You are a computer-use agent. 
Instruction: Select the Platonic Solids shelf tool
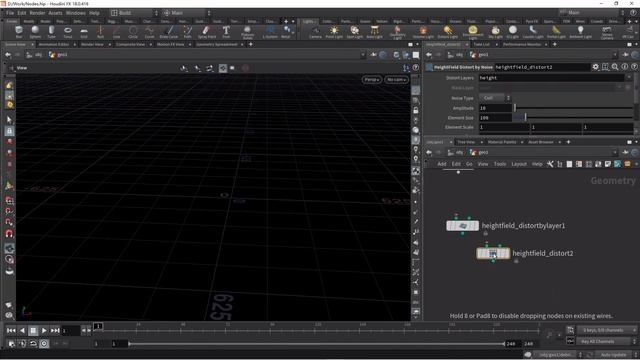click(247, 31)
